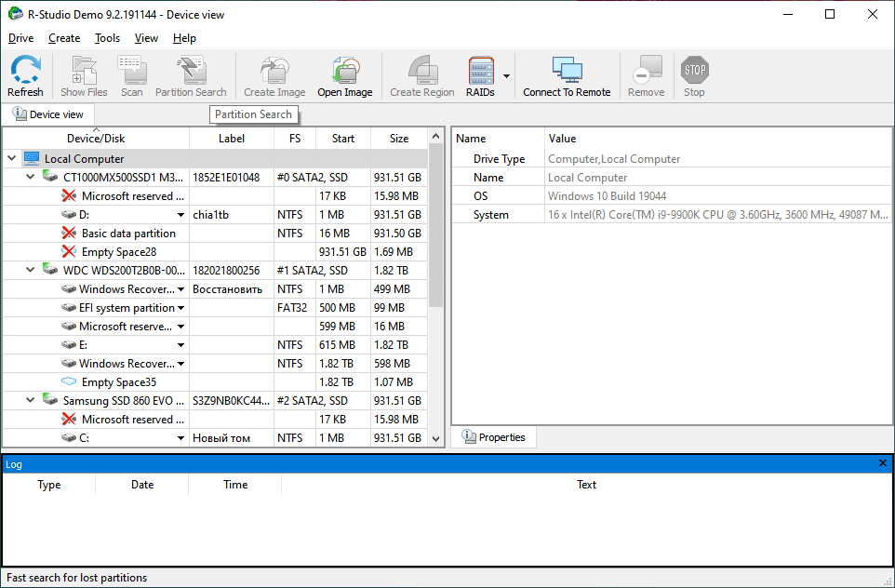The height and width of the screenshot is (588, 895).
Task: Open the E: volume dropdown arrow
Action: [x=180, y=345]
